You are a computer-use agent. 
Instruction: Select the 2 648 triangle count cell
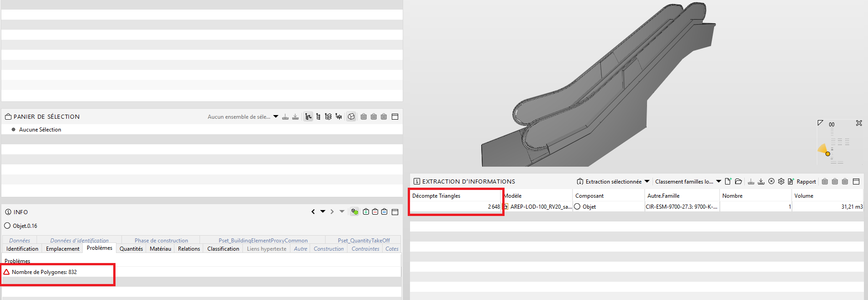coord(456,207)
